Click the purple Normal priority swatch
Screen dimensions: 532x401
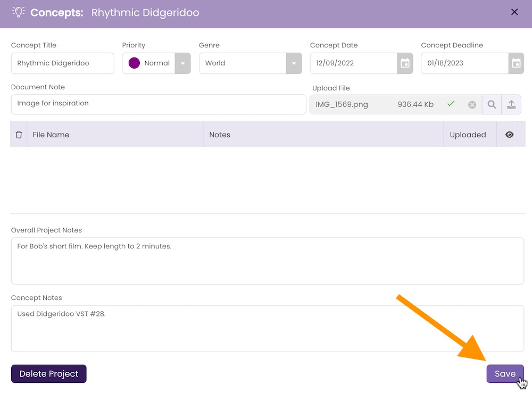point(135,63)
